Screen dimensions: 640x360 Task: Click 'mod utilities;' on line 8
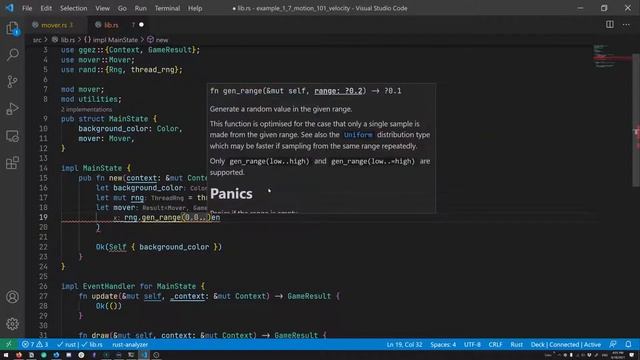tap(91, 99)
